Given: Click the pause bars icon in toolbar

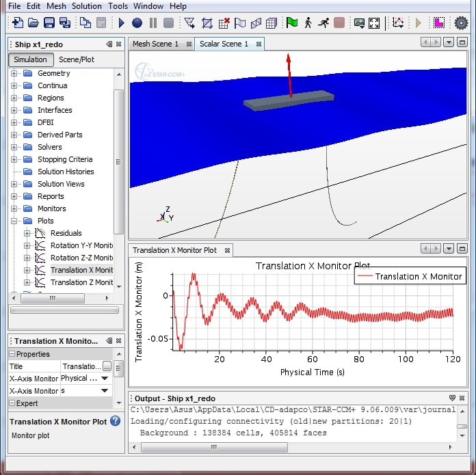Looking at the screenshot, I should [x=153, y=23].
